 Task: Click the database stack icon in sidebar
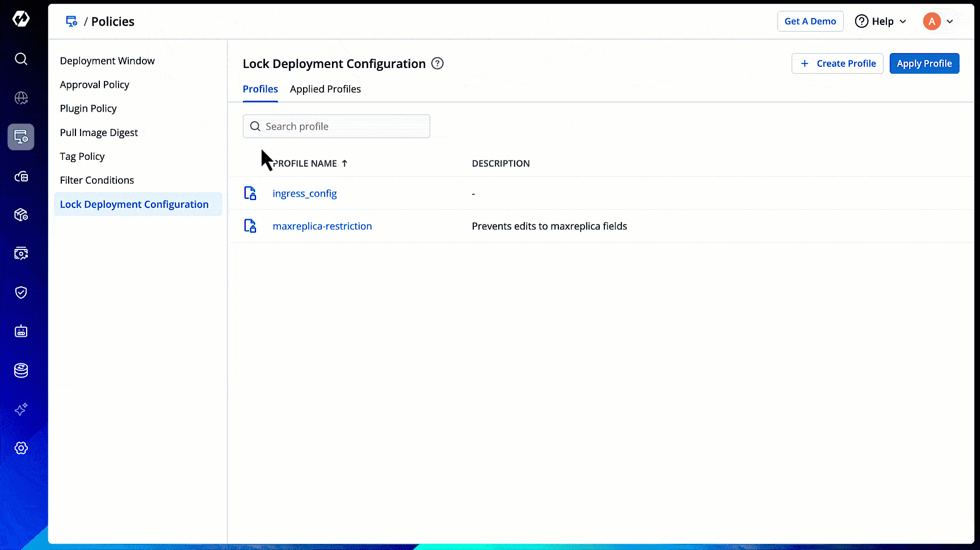[x=21, y=370]
